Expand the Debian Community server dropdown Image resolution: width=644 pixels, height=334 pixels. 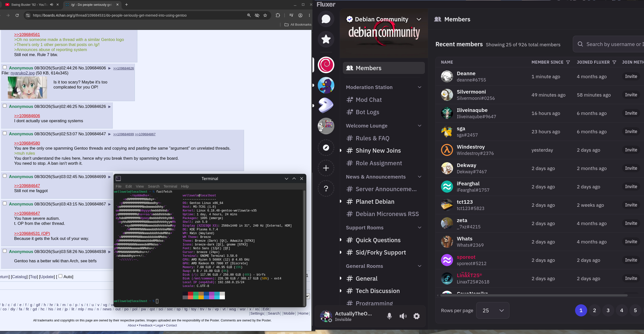coord(419,19)
